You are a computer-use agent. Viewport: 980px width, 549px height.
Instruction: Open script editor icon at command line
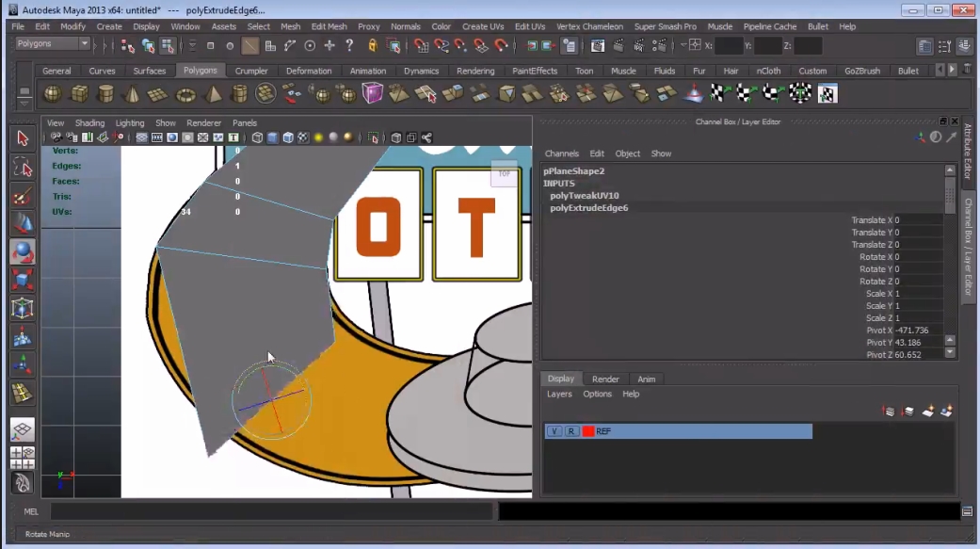pyautogui.click(x=967, y=511)
